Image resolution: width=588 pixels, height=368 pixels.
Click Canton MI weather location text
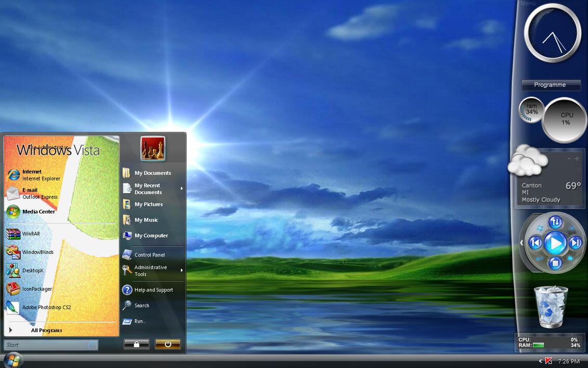click(x=531, y=188)
